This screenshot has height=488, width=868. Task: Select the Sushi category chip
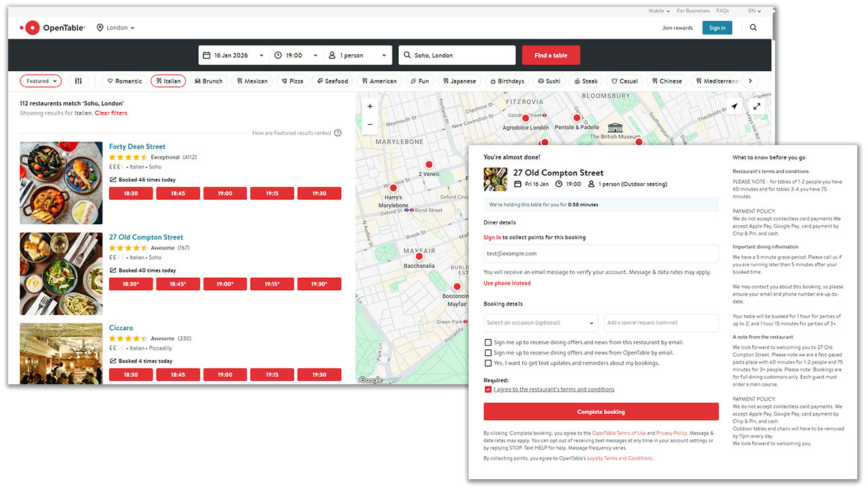[549, 81]
